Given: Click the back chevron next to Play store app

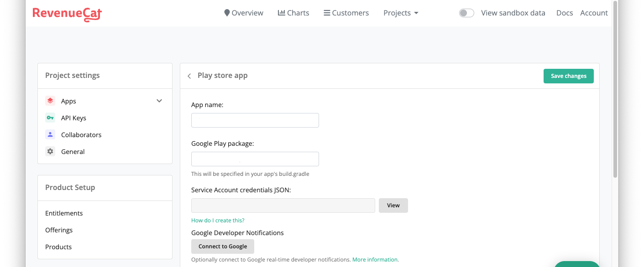Looking at the screenshot, I should (x=189, y=76).
